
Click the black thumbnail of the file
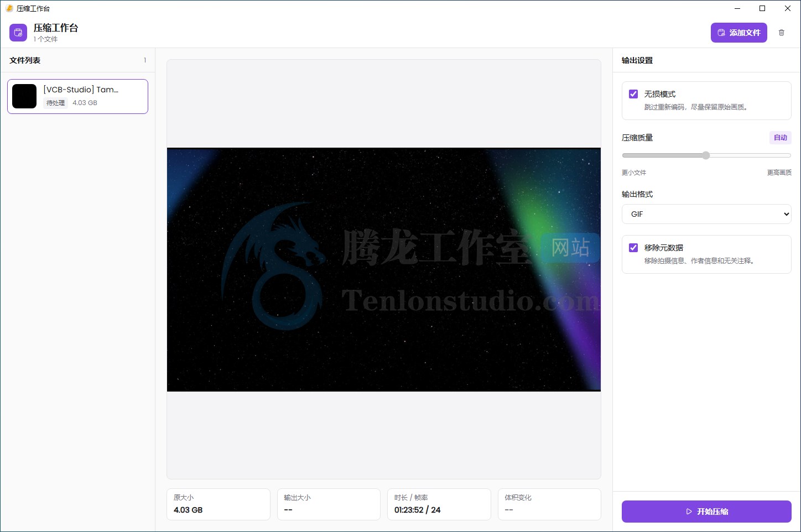click(24, 96)
